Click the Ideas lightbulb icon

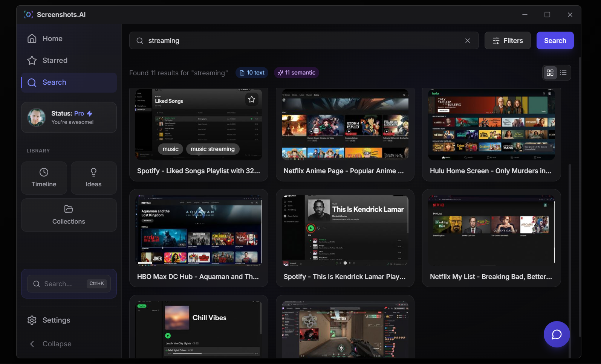(x=93, y=172)
